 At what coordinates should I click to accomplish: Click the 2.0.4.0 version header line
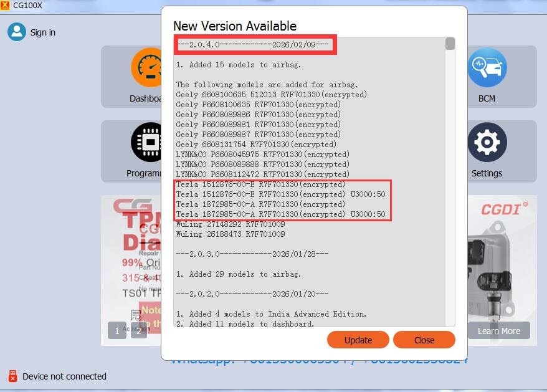tap(253, 45)
